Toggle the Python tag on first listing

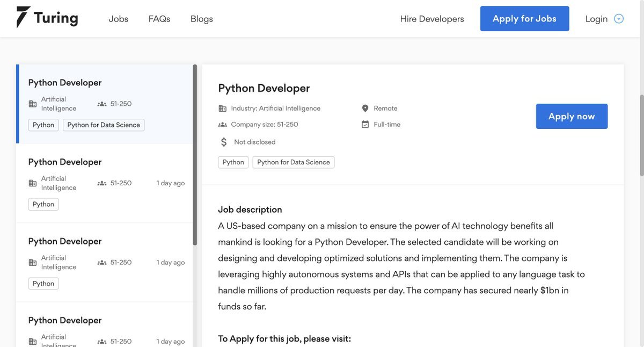(43, 124)
